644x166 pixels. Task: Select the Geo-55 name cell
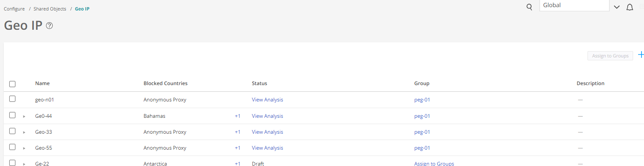click(x=44, y=148)
